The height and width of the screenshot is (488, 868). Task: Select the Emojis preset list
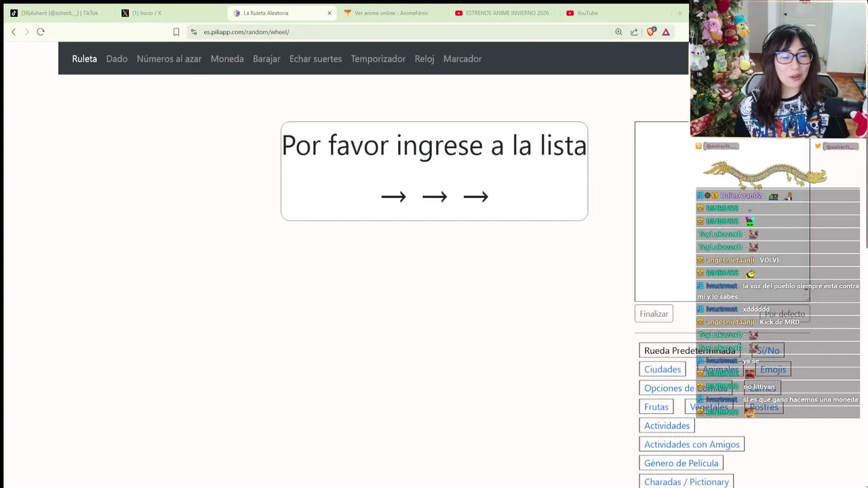[773, 369]
